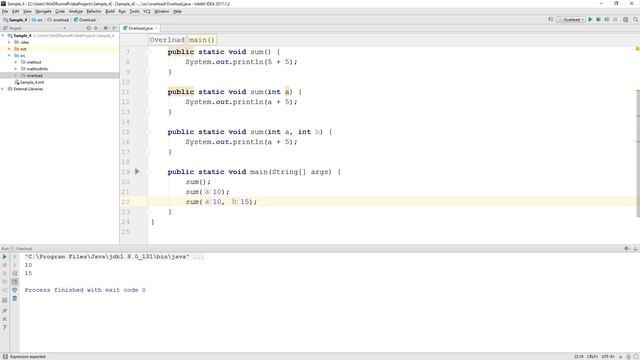Screen dimensions: 640x360
Task: Open the VCS menu
Action: pyautogui.click(x=147, y=11)
